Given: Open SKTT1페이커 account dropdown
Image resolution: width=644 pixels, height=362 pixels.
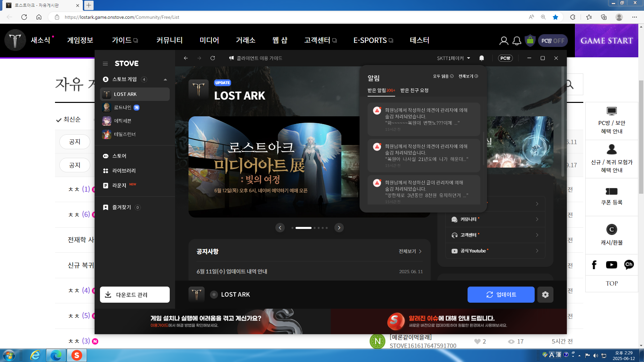Looking at the screenshot, I should (453, 58).
